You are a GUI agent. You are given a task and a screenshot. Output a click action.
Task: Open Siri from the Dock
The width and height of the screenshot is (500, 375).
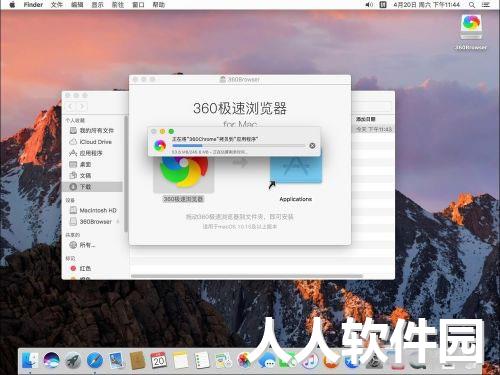click(x=52, y=361)
